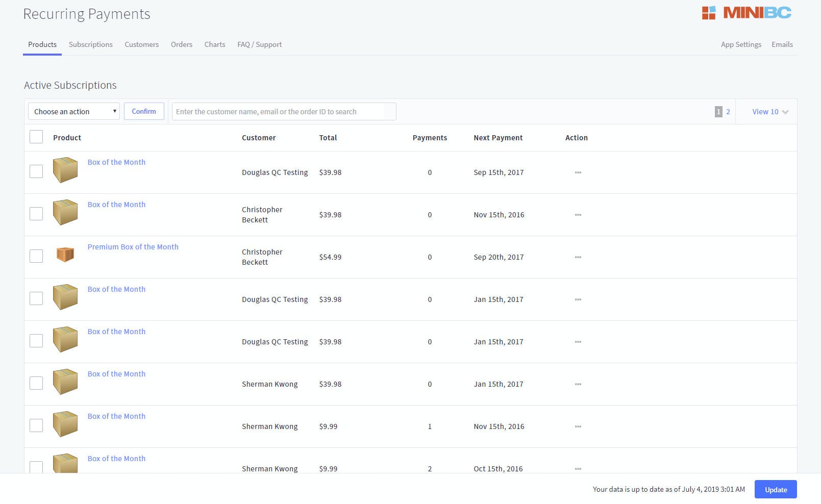The image size is (821, 504).
Task: Click the data up to date status text
Action: pos(669,489)
